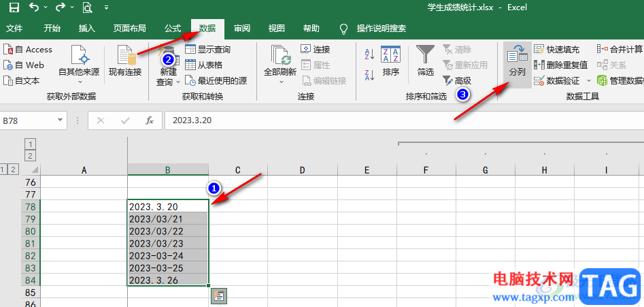Viewport: 644px width, 307px height.
Task: Open the 文件 tab
Action: pos(15,29)
